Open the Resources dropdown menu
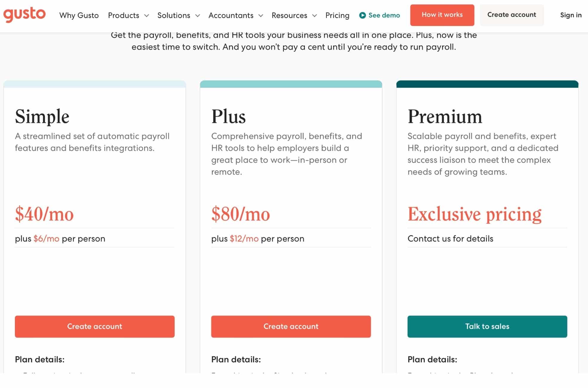Image resolution: width=588 pixels, height=388 pixels. tap(293, 15)
